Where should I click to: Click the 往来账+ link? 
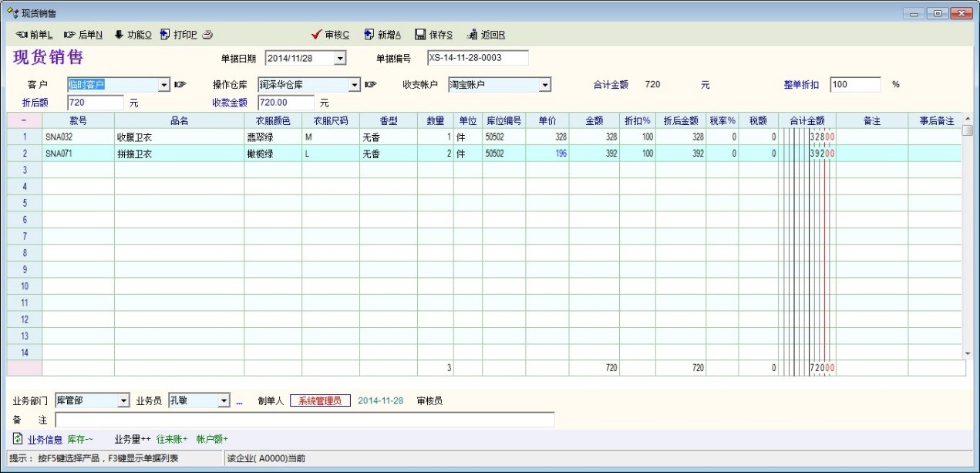coord(171,440)
